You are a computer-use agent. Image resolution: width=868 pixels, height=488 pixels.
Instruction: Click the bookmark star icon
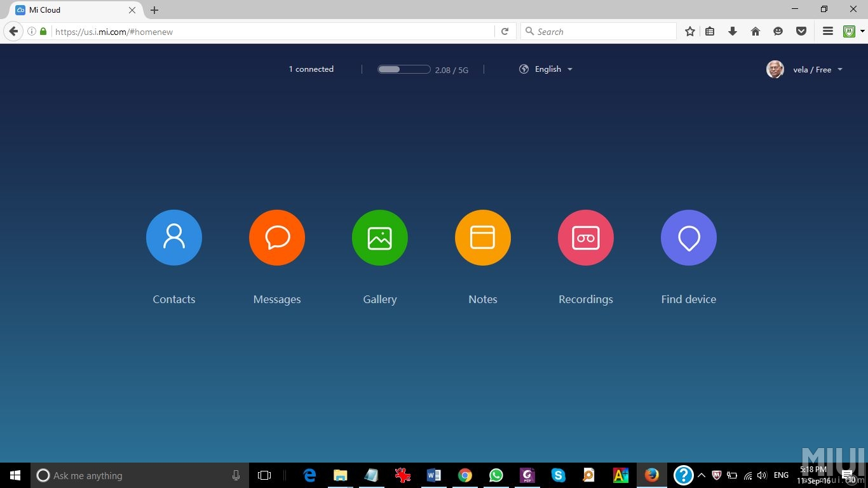click(x=690, y=32)
